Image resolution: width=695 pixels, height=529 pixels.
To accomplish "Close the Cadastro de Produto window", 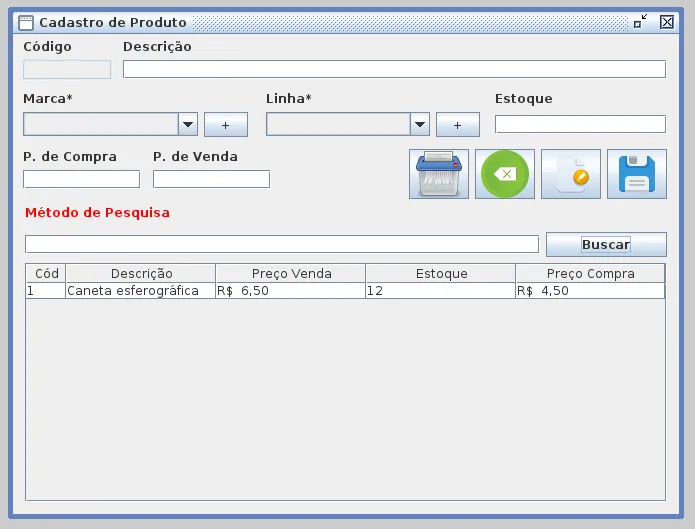I will click(667, 22).
